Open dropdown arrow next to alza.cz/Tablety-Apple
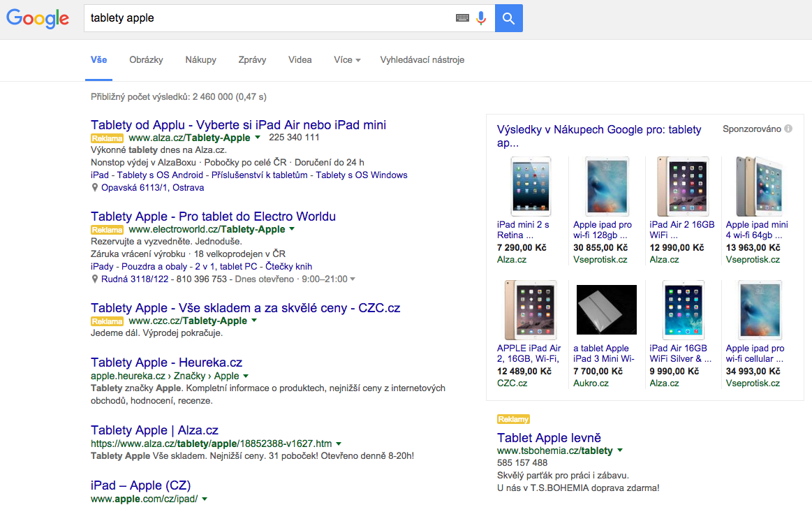The image size is (812, 505). tap(258, 138)
